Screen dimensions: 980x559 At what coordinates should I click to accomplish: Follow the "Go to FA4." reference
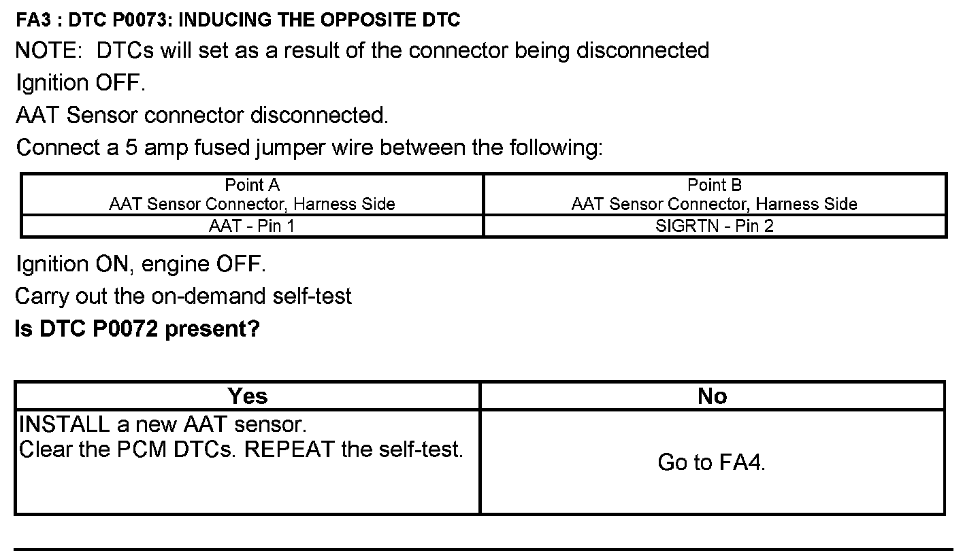tap(711, 463)
